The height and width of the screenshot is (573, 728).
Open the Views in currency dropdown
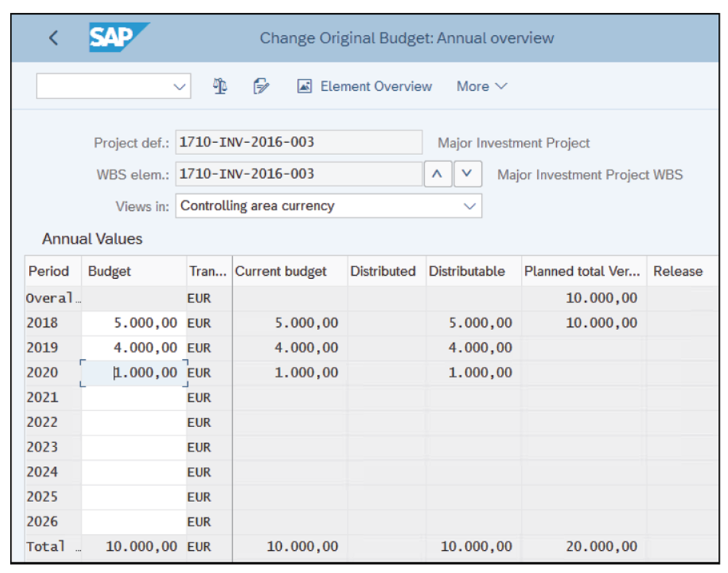click(469, 206)
